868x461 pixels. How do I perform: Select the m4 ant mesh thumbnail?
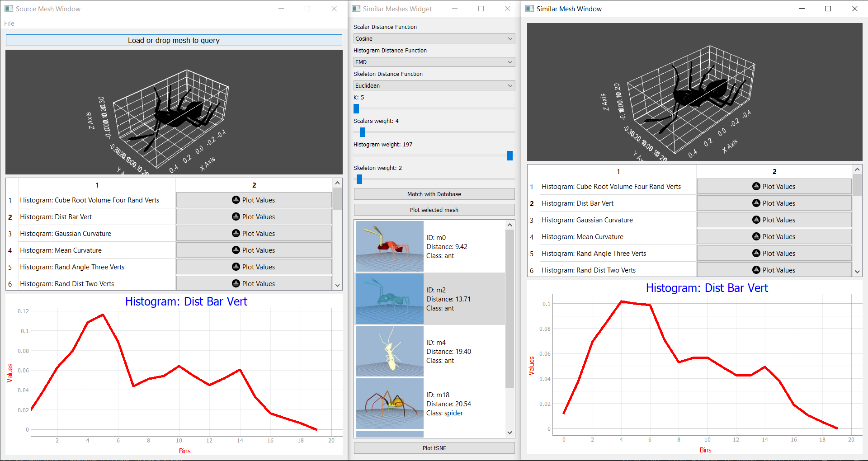(x=390, y=351)
